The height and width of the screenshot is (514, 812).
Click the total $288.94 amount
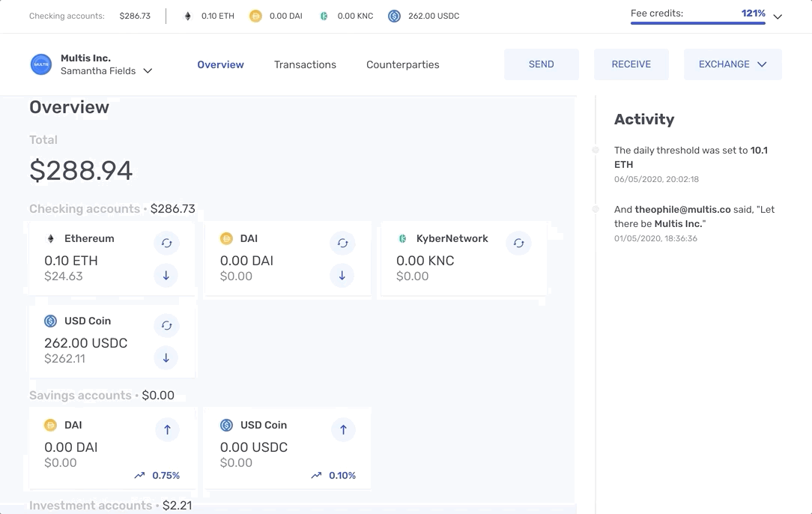82,171
